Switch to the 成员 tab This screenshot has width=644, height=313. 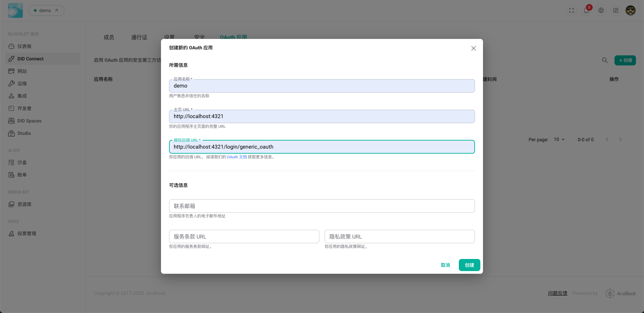click(x=109, y=37)
